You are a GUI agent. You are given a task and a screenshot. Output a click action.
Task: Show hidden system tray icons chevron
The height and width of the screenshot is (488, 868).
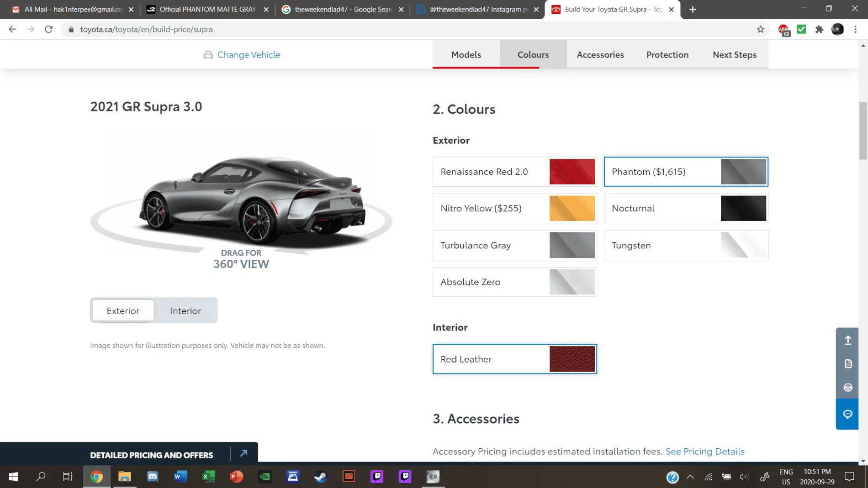(x=690, y=477)
